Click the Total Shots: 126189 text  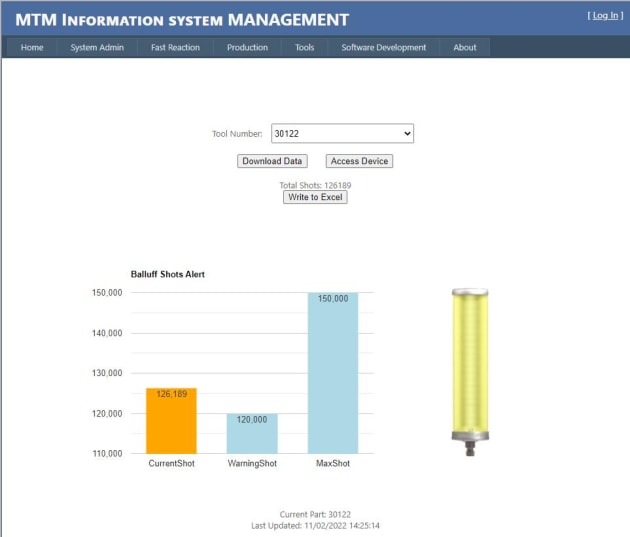[315, 185]
